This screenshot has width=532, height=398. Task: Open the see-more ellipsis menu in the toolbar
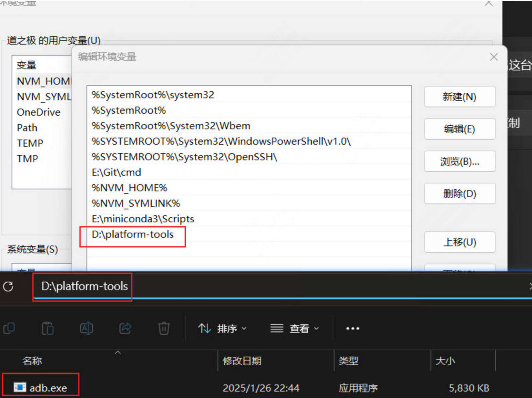tap(352, 328)
